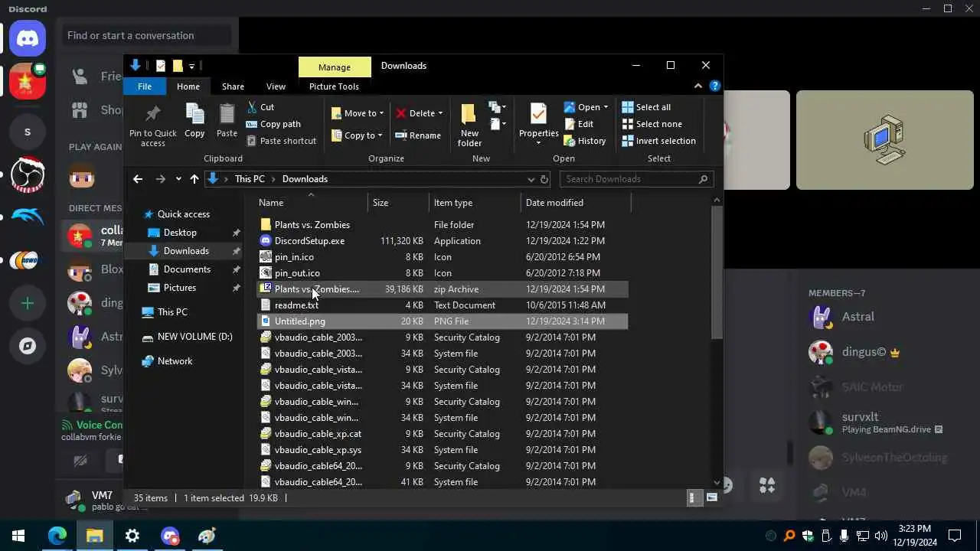Click History in Open group
The height and width of the screenshot is (551, 980).
[585, 141]
